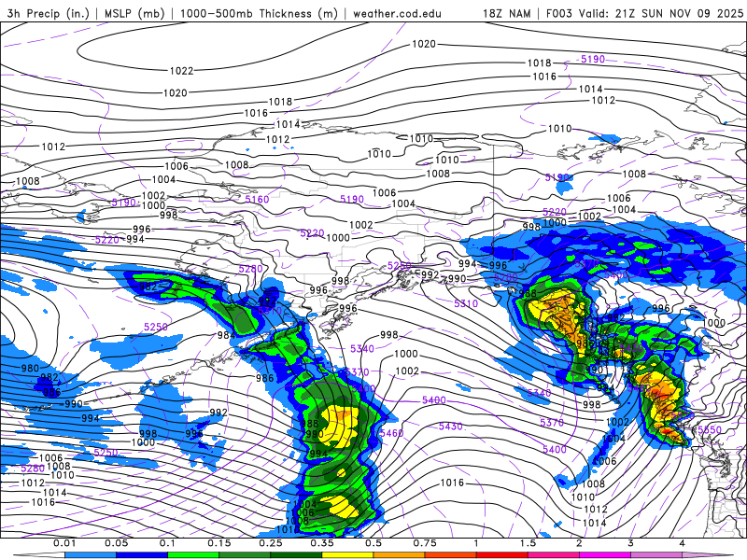Click the '0.05' legend value
Viewport: 747px width, 560px height.
tap(116, 543)
